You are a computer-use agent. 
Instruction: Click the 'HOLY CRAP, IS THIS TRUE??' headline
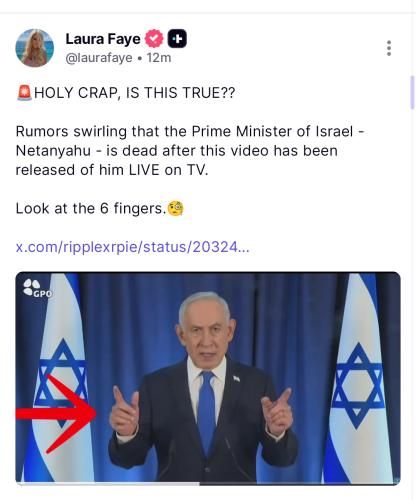(135, 93)
